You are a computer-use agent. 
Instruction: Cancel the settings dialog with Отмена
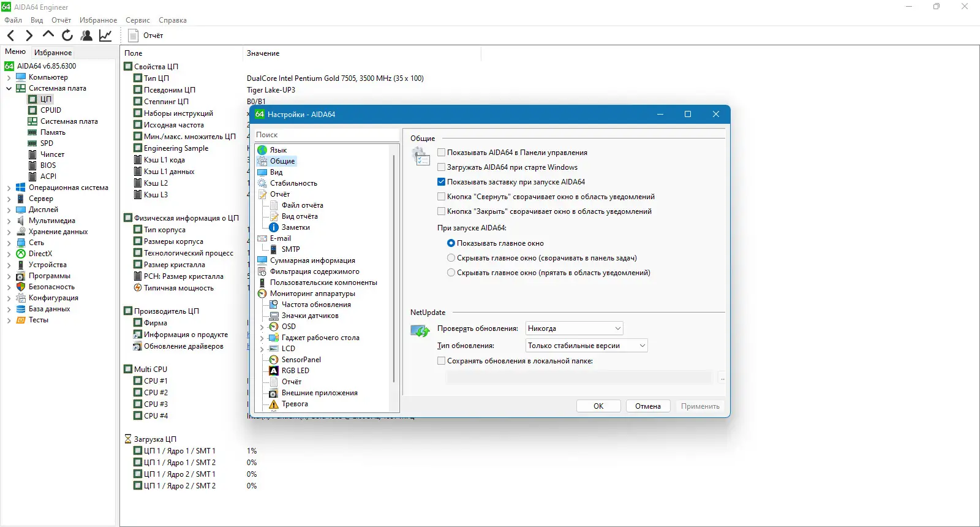click(x=648, y=406)
